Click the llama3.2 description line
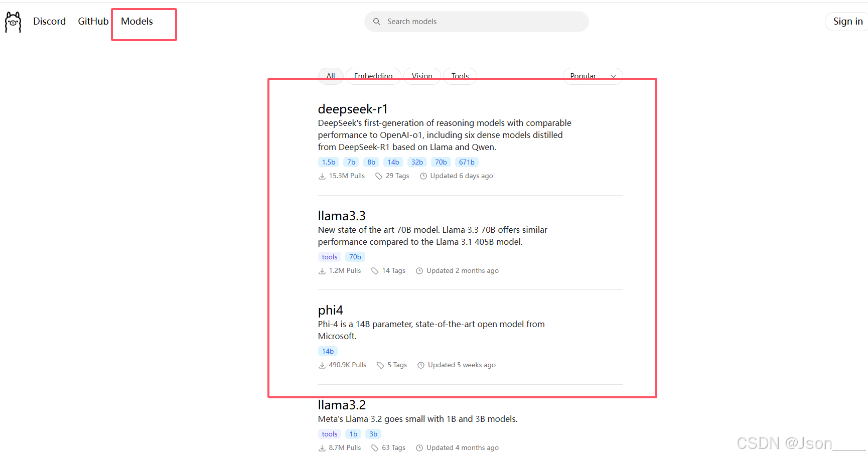Screen dimensions: 868x458 click(417, 419)
